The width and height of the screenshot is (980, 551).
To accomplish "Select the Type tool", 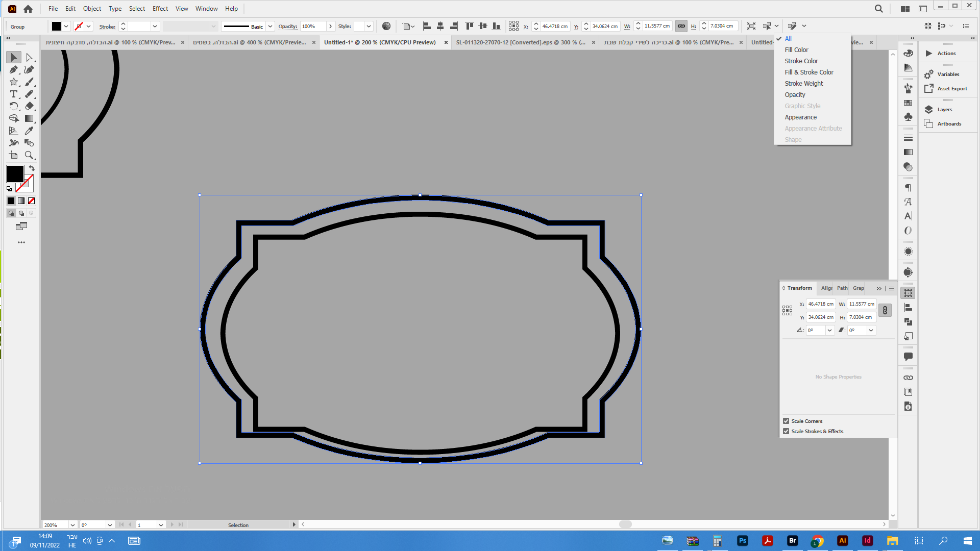I will click(x=14, y=94).
